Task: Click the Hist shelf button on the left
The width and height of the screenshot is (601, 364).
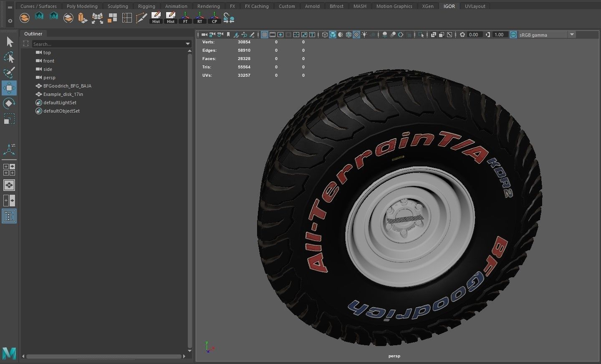Action: pos(156,18)
